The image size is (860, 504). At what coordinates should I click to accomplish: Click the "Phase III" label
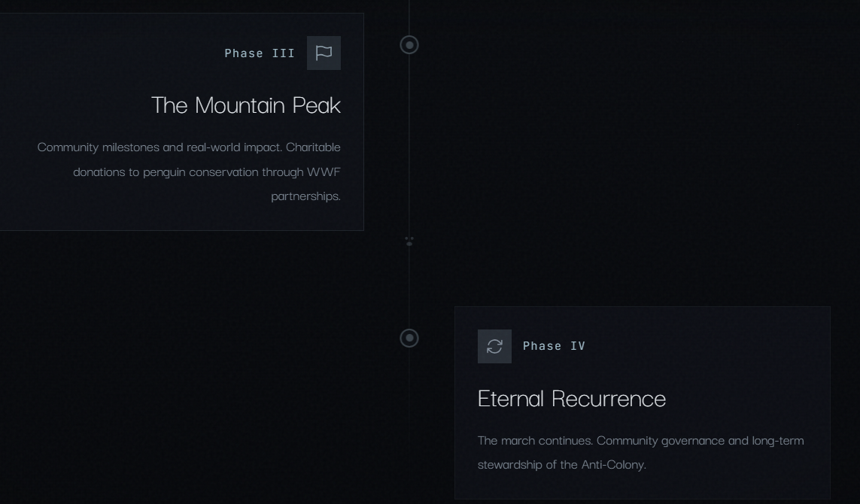(260, 53)
